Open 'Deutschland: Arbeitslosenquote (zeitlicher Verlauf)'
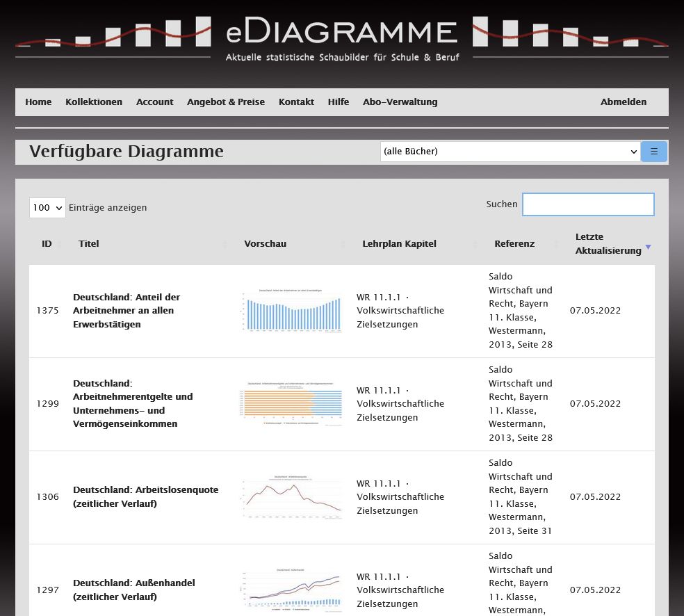684x616 pixels. pos(145,496)
